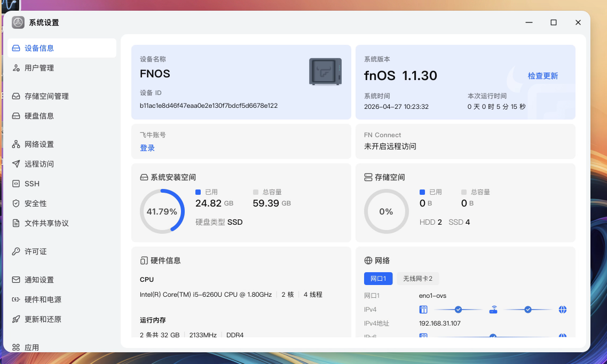
Task: Click the IPv4 NAS device icon
Action: tap(423, 310)
